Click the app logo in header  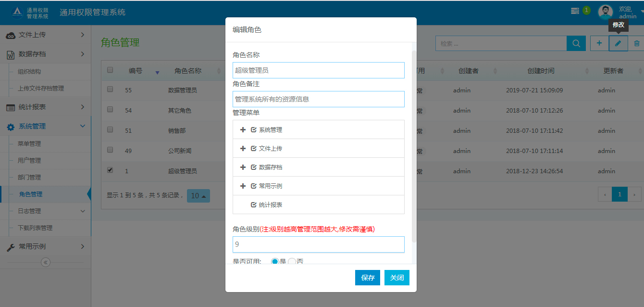pos(18,13)
